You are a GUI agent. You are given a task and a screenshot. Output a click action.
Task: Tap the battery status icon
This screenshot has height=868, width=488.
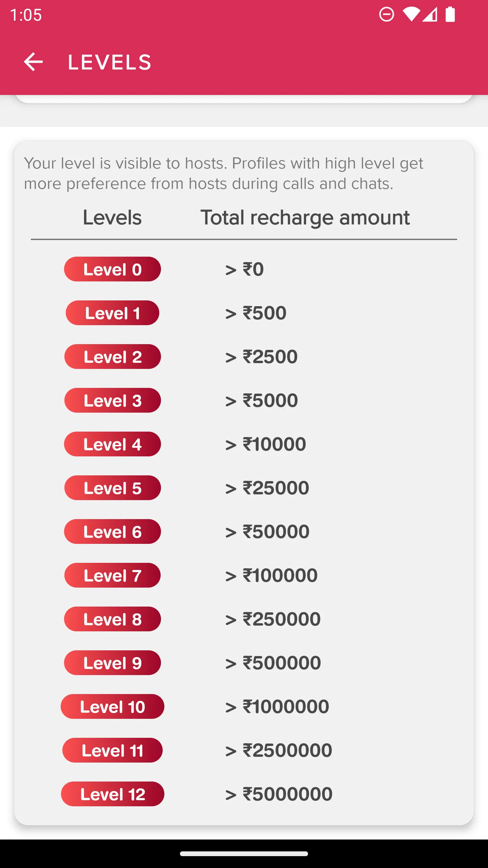[x=450, y=15]
